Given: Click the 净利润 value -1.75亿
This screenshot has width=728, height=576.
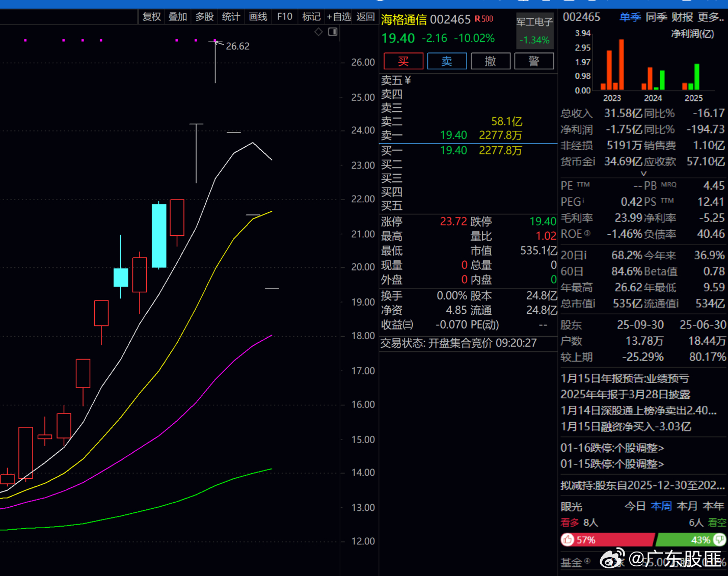Looking at the screenshot, I should pos(624,129).
